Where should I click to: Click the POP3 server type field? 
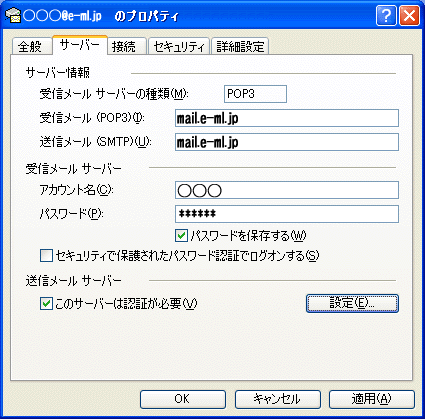point(255,94)
